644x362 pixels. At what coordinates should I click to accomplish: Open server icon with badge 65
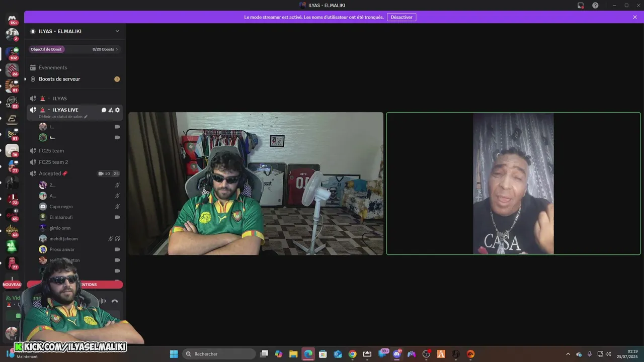click(12, 215)
